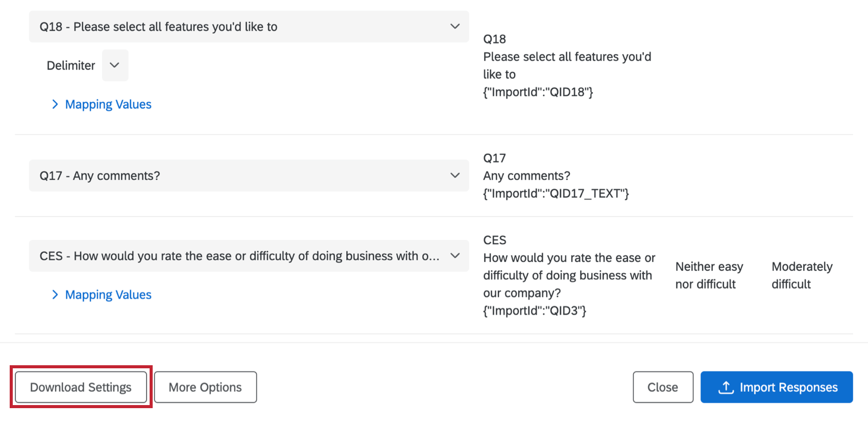This screenshot has height=425, width=868.
Task: Open the CES ease-of-business dropdown
Action: coord(249,255)
